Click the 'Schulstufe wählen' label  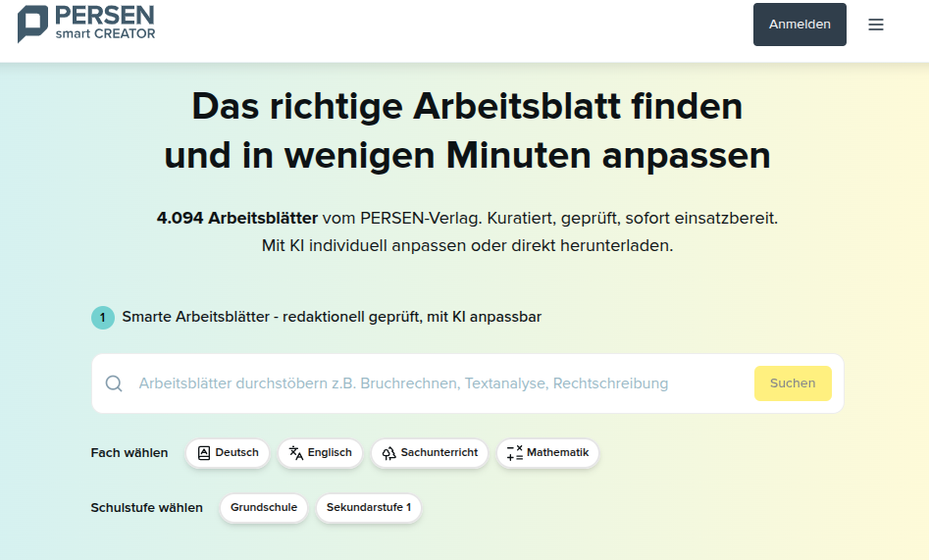[x=146, y=508]
